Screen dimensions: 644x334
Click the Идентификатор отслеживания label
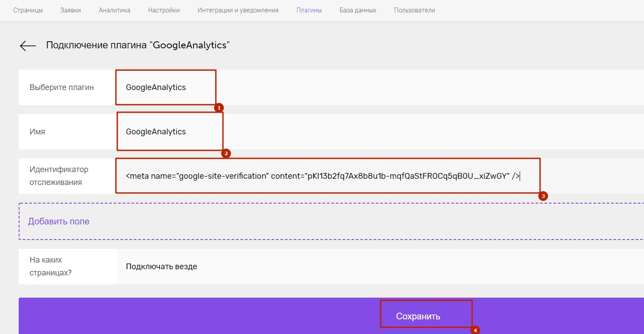[59, 176]
